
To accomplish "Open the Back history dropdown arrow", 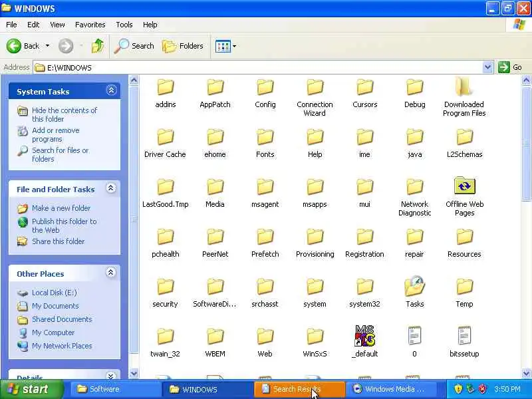I will 47,46.
